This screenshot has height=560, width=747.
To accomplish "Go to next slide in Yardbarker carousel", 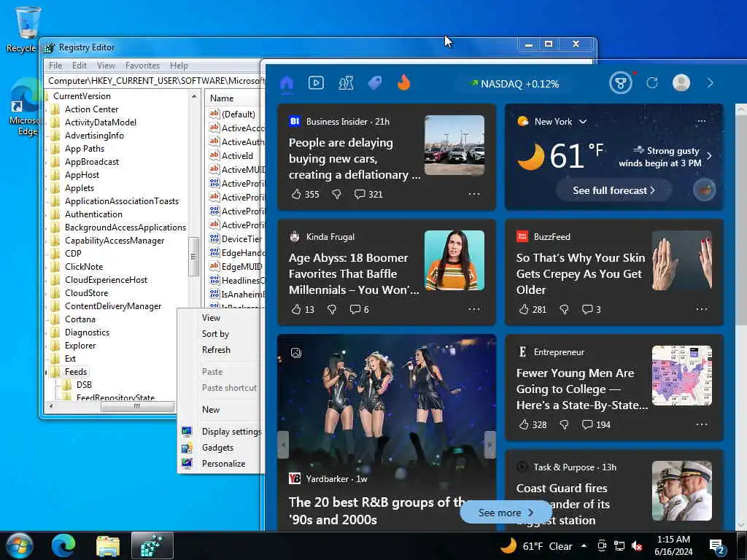I will (x=490, y=445).
